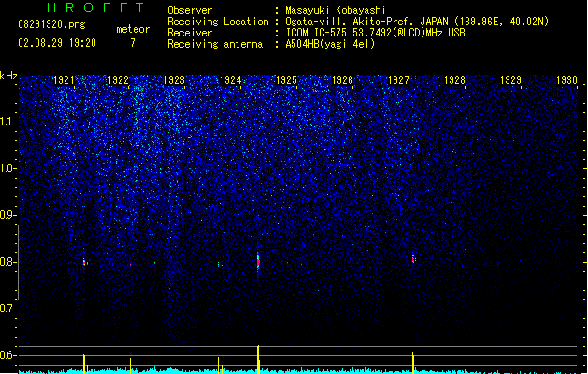Click the 1925 time axis marker
588x374 pixels.
coord(286,80)
